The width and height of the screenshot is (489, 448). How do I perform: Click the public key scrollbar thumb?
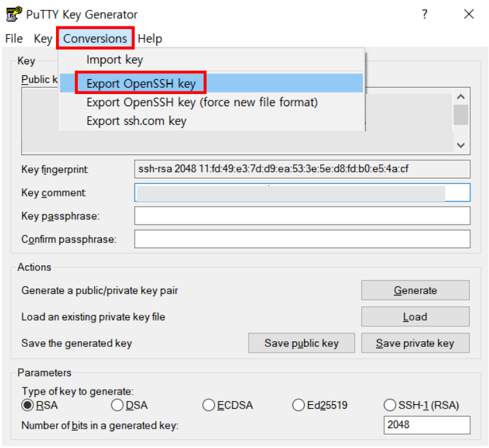pyautogui.click(x=461, y=115)
